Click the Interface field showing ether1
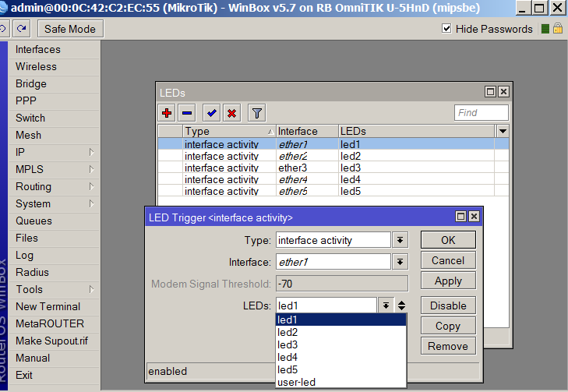Screen dimensions: 568x392 (333, 262)
